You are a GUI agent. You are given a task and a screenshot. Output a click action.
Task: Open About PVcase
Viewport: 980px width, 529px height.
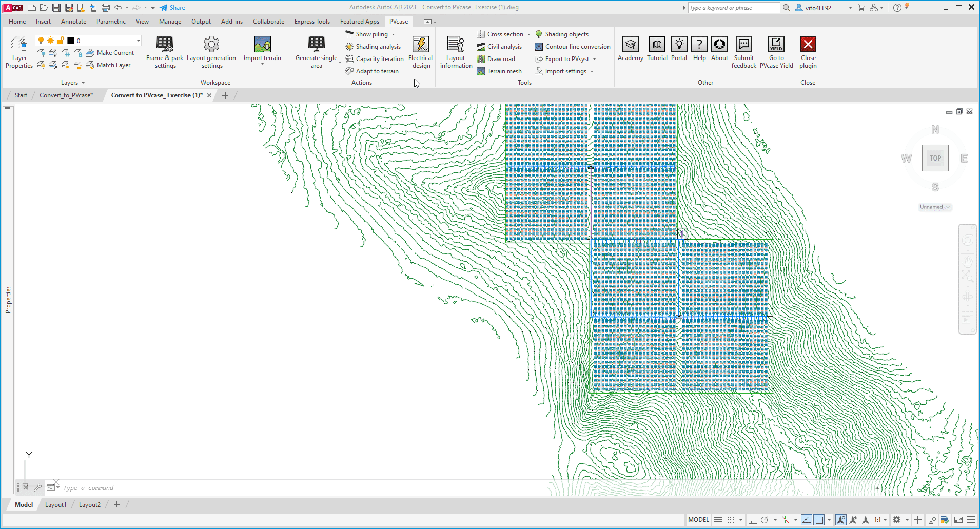tap(719, 49)
